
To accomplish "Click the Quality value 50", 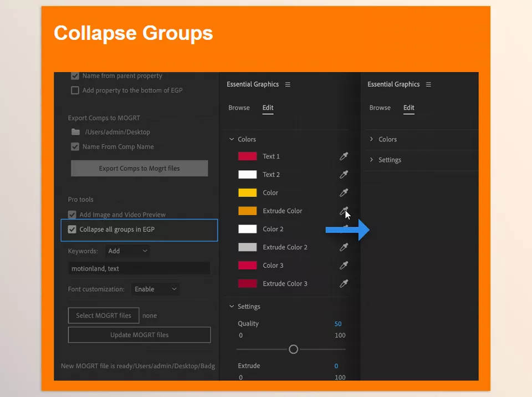I will pos(338,324).
